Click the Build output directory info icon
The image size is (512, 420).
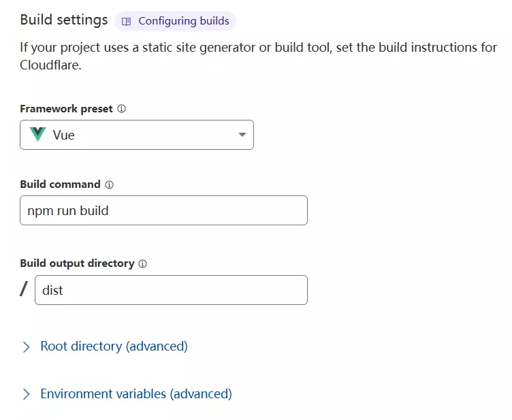(x=143, y=263)
